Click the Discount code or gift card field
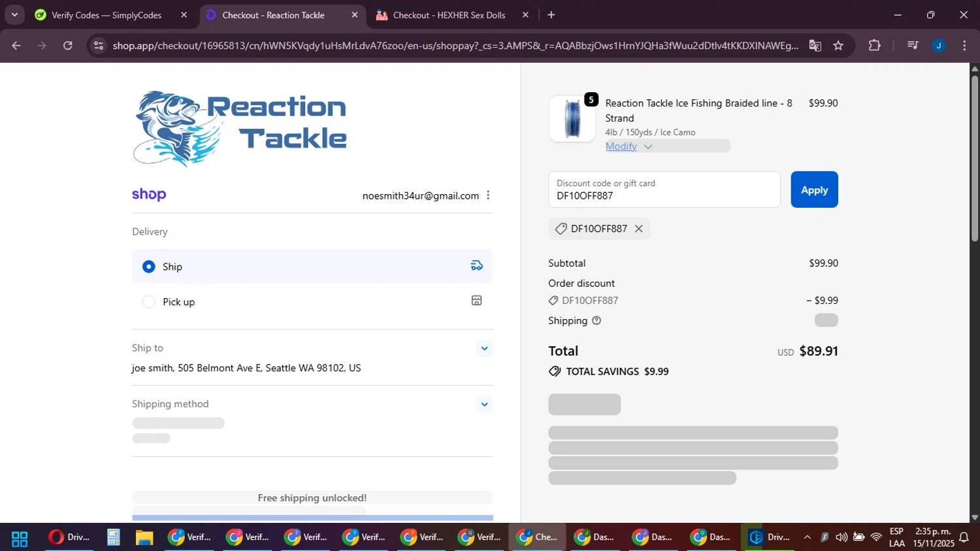This screenshot has width=980, height=551. point(664,190)
